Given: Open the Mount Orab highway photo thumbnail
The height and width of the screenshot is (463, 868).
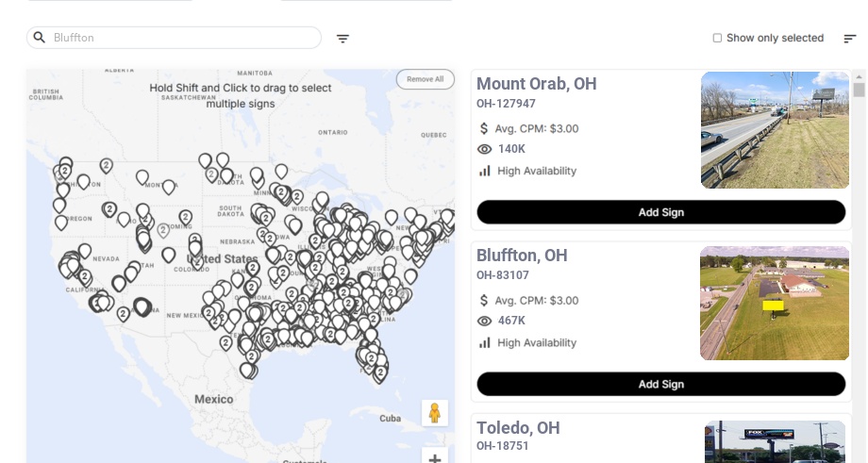Looking at the screenshot, I should (775, 130).
